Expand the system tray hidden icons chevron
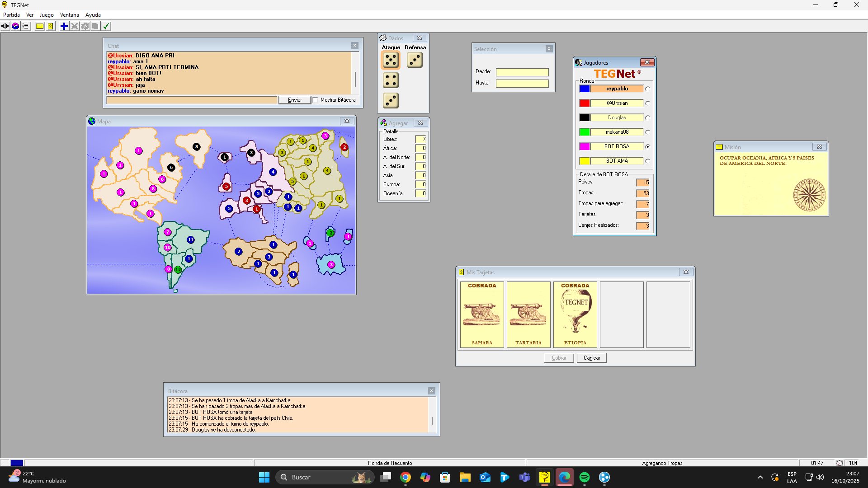 [x=760, y=477]
